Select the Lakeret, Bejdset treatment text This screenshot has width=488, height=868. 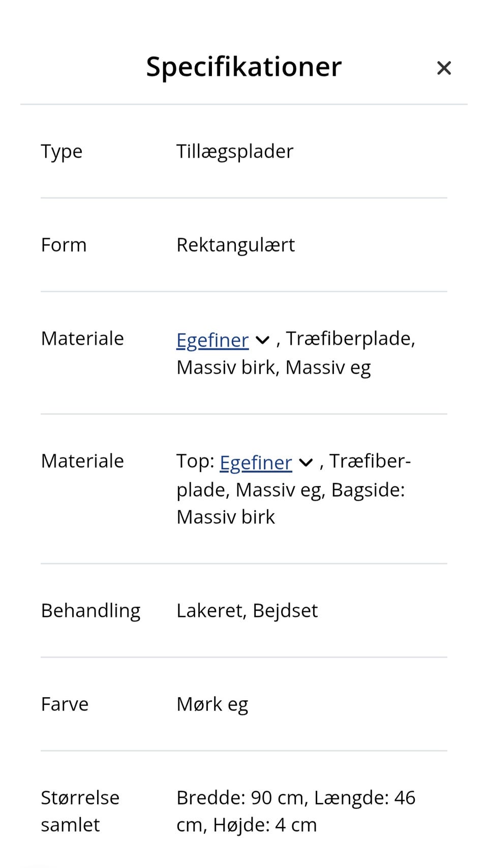[247, 610]
